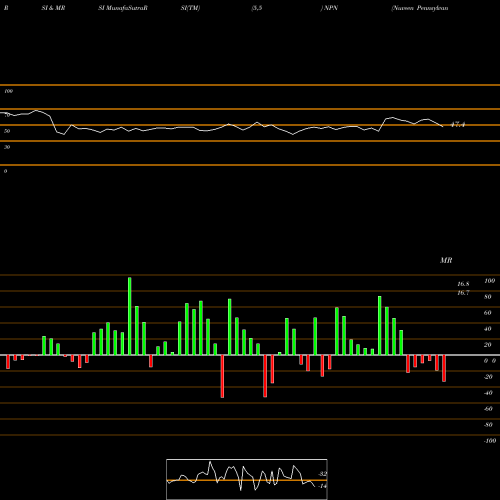
Task: Click the '-100' label on the MR axis
Action: pyautogui.click(x=490, y=441)
